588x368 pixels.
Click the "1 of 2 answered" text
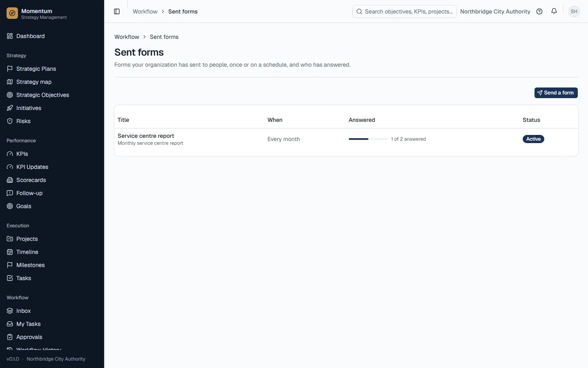tap(408, 139)
